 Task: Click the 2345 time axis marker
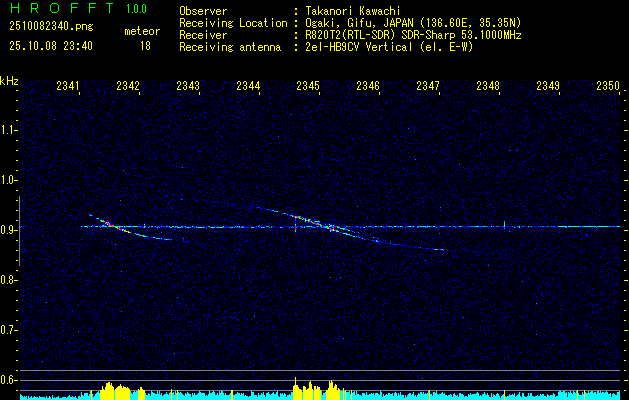point(308,85)
